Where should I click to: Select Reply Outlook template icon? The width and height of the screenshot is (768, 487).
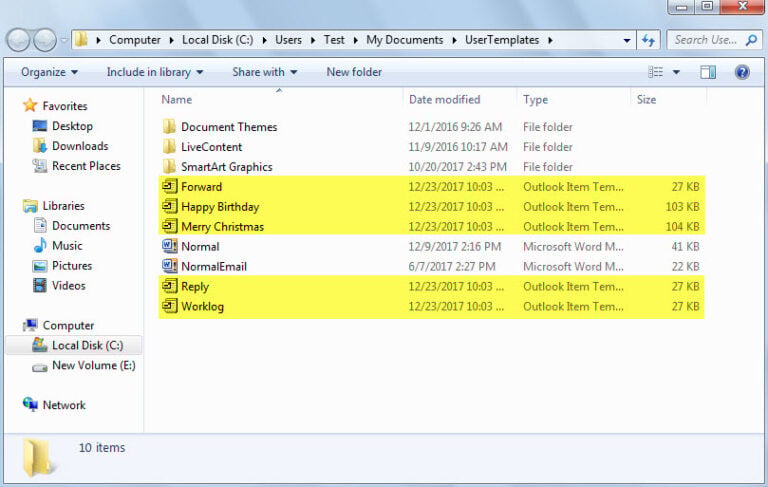click(169, 286)
